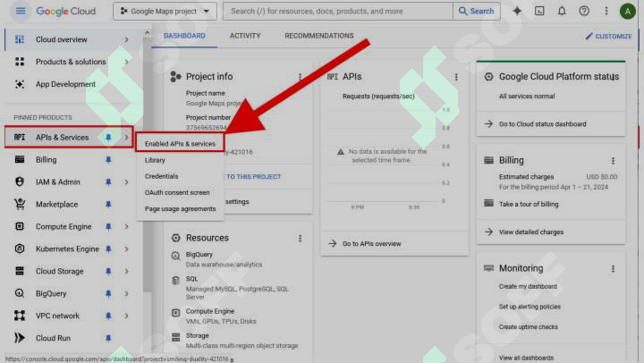Open the notifications bell
The width and height of the screenshot is (644, 363).
pos(562,11)
